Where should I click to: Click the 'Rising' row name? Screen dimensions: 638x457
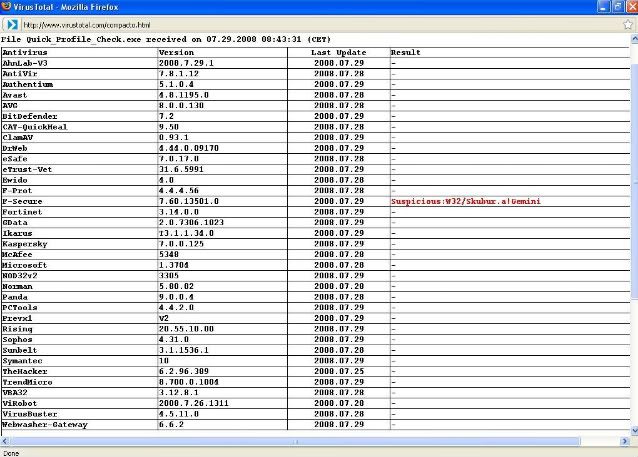pyautogui.click(x=17, y=329)
